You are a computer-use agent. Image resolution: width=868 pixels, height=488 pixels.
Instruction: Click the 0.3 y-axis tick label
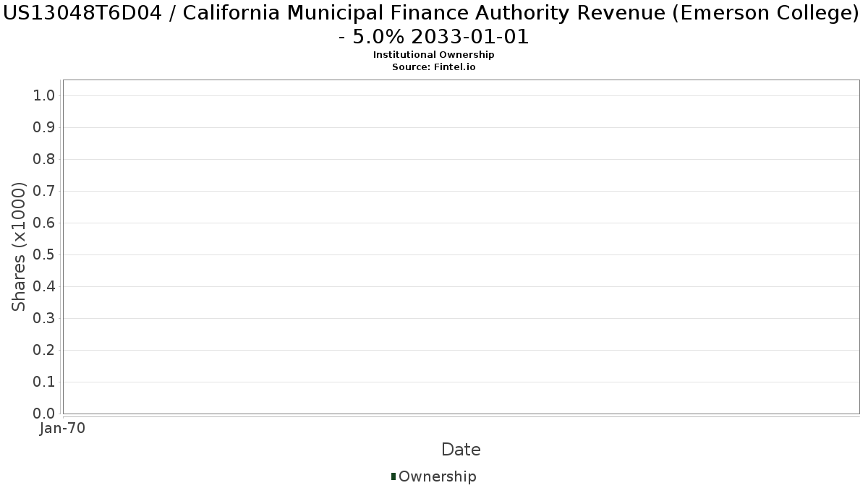click(x=44, y=319)
